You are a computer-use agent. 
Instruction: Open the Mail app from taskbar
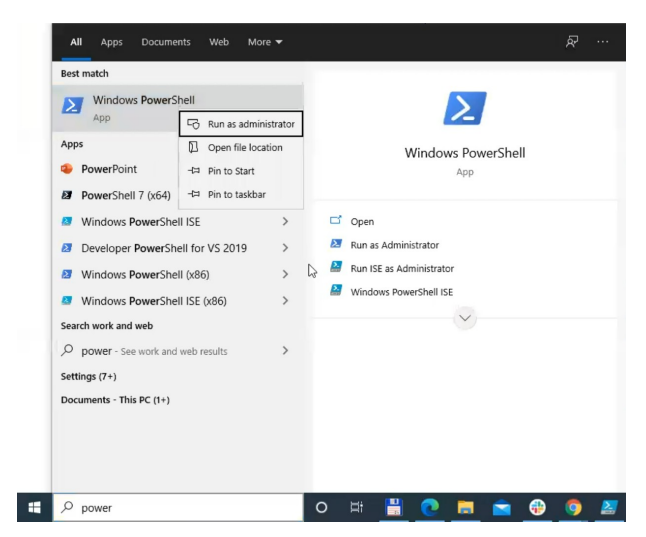coord(501,508)
